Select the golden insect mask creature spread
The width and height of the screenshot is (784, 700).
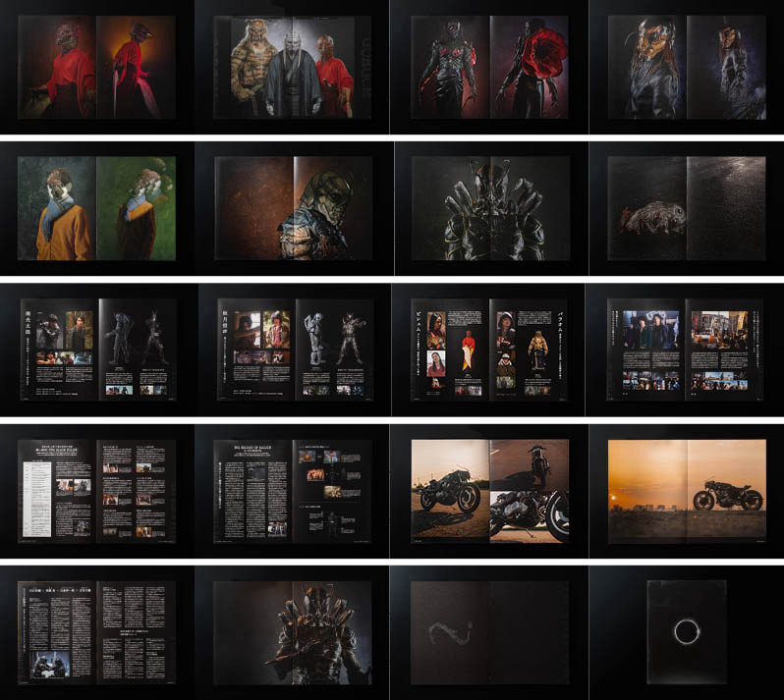[687, 68]
